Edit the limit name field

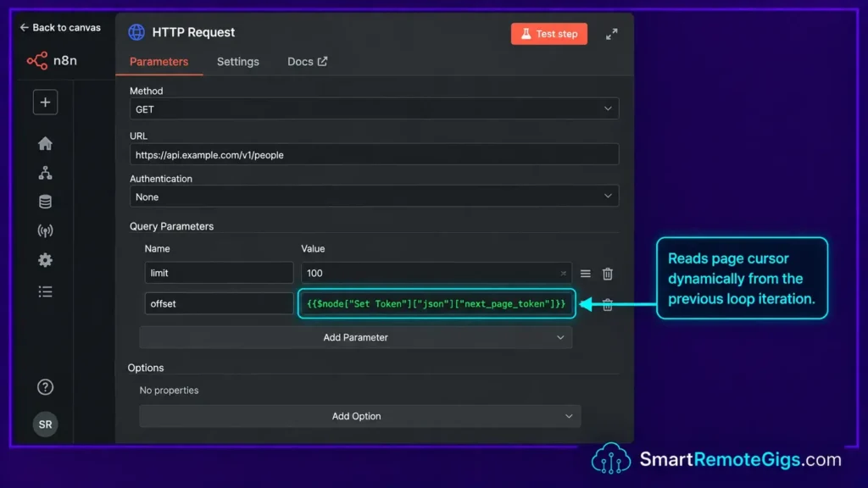[219, 273]
